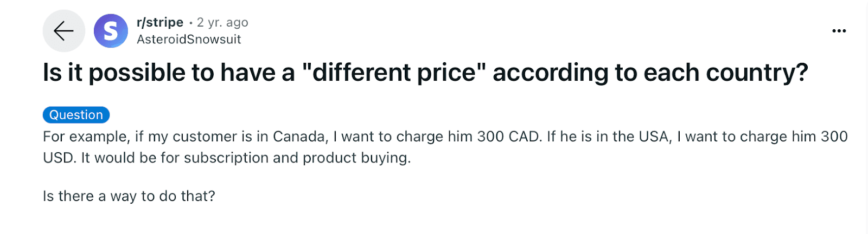868x234 pixels.
Task: Open the three-dot post options menu
Action: point(839,31)
